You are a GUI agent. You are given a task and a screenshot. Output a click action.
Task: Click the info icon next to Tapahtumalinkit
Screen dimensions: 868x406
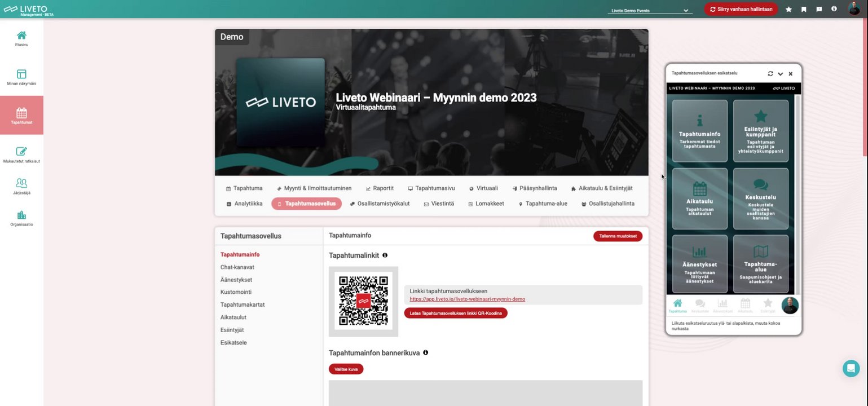pyautogui.click(x=385, y=255)
